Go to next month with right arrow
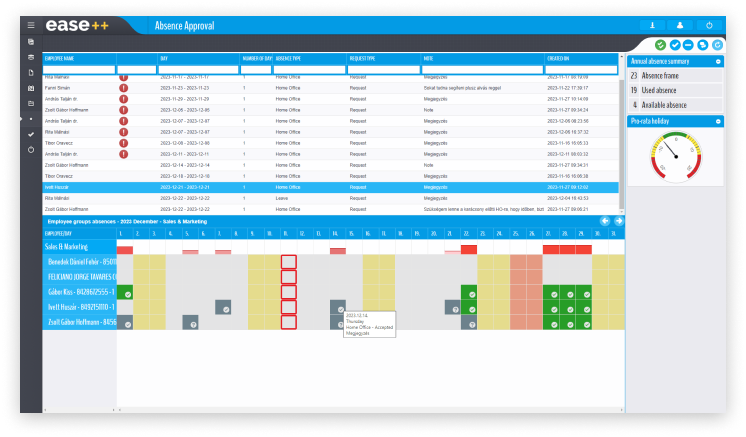 click(618, 221)
